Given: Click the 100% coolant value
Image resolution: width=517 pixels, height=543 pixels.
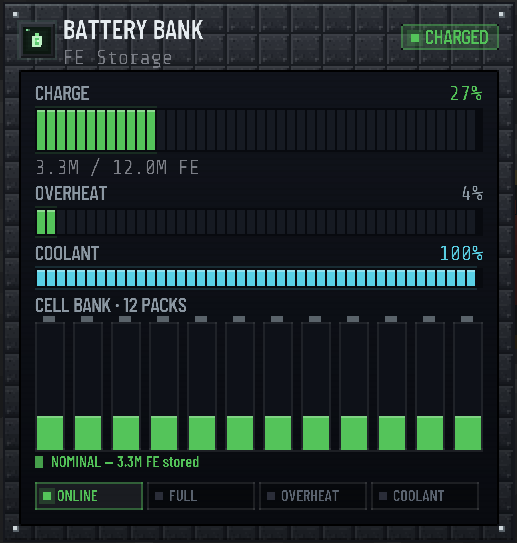Looking at the screenshot, I should click(461, 253).
